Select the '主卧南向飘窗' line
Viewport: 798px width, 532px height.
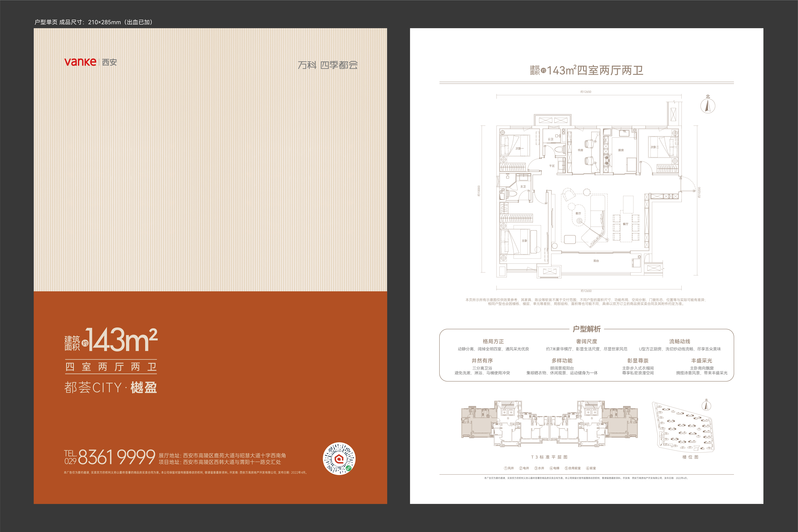[702, 368]
